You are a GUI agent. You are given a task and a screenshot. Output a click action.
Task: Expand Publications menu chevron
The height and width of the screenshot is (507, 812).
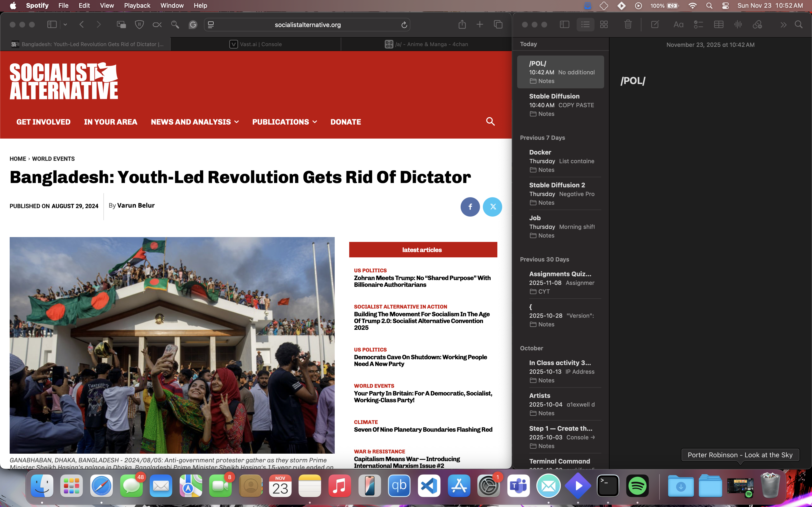point(315,122)
